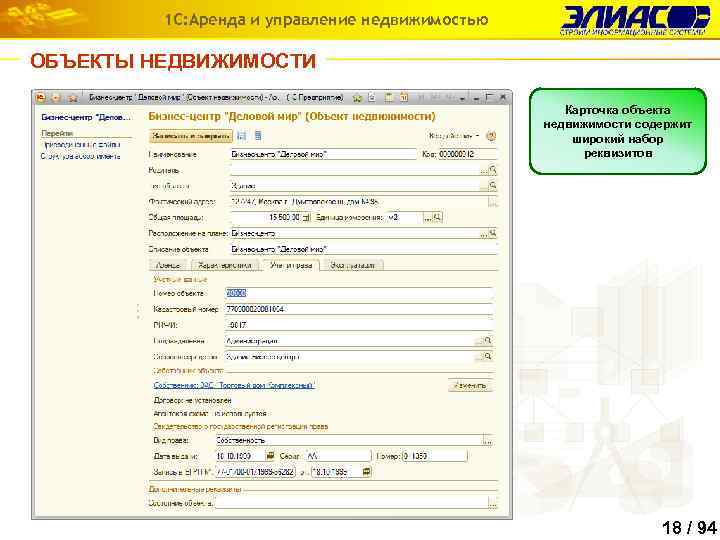Screen dimensions: 720x540
Task: Select Бизнес-центр "Делов..." in navigation panel
Action: [86, 117]
